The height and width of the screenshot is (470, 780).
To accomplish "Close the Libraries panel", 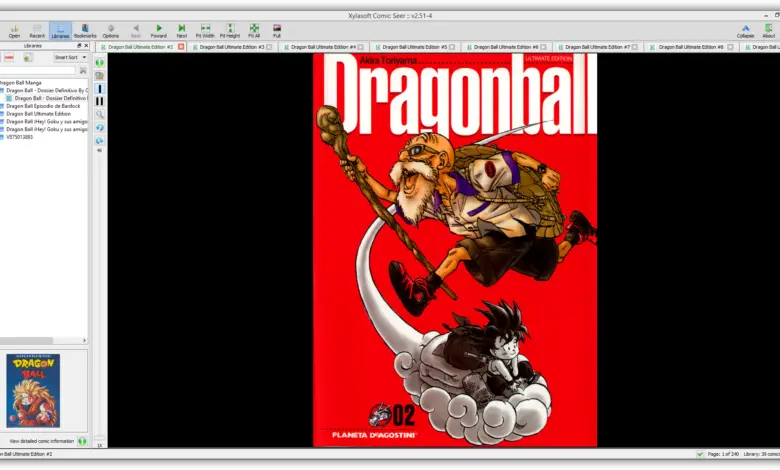I will pyautogui.click(x=86, y=46).
